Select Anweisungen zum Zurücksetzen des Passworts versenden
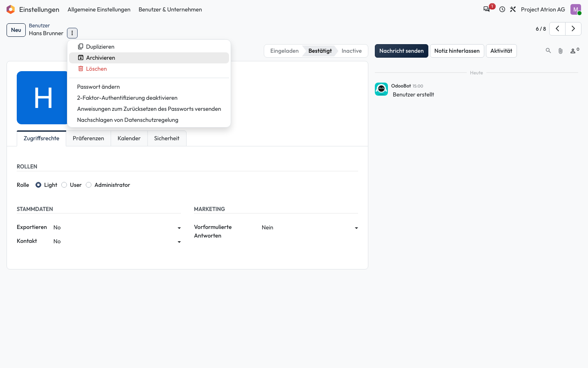 (149, 109)
